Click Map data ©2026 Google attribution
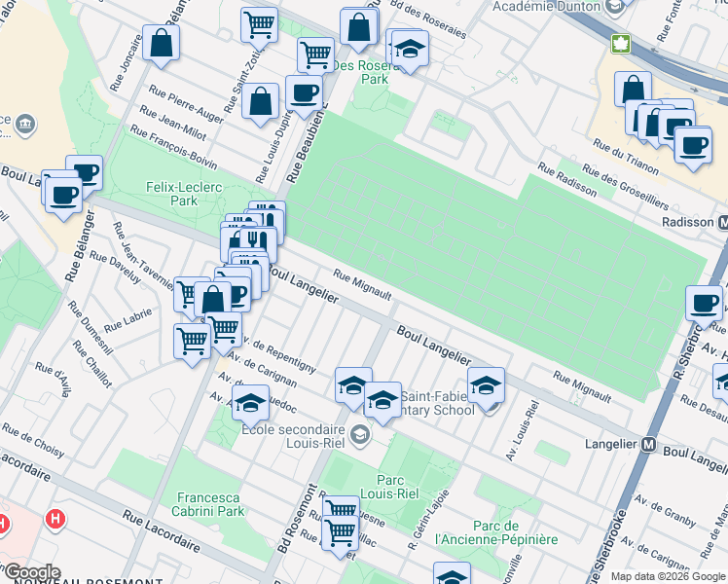Viewport: 728px width, 584px height. pyautogui.click(x=669, y=576)
